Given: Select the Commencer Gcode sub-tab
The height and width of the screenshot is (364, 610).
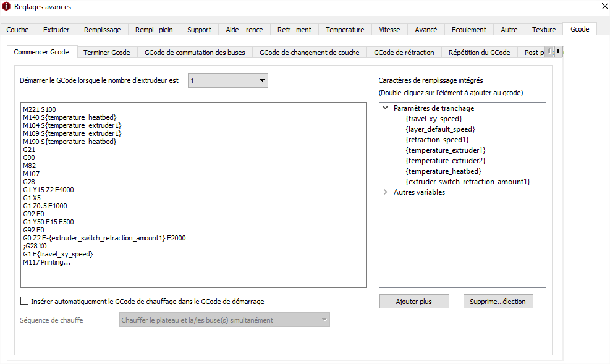Looking at the screenshot, I should [x=41, y=52].
